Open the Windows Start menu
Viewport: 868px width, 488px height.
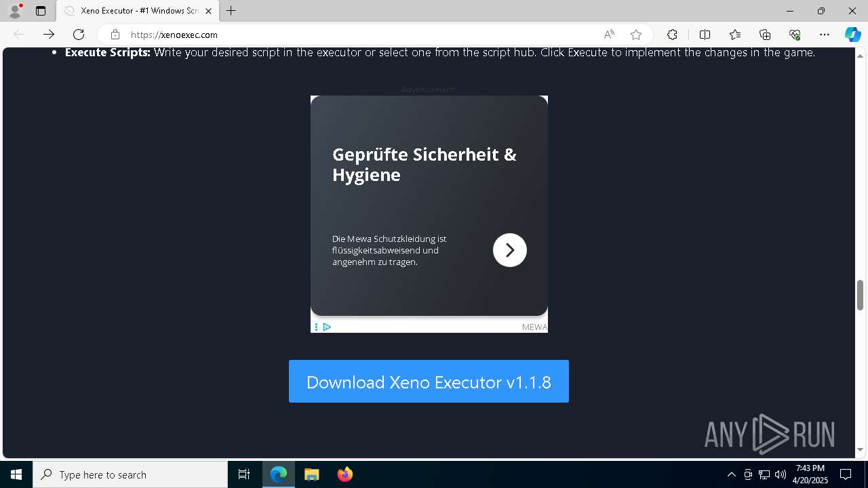point(16,474)
